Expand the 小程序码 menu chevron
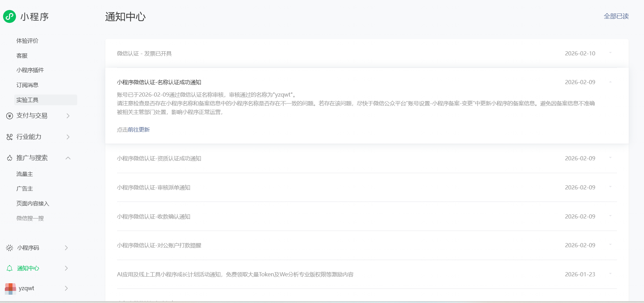 [x=66, y=248]
